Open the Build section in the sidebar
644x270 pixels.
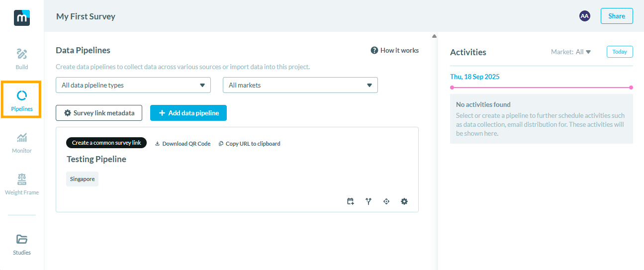coord(22,59)
